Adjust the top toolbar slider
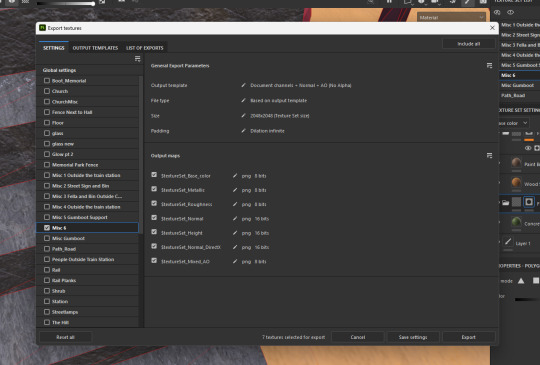Screen dimensions: 540x365 tap(65, 3)
